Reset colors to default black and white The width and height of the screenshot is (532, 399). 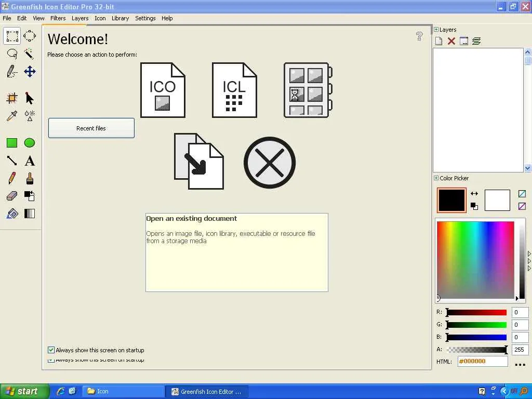point(474,206)
